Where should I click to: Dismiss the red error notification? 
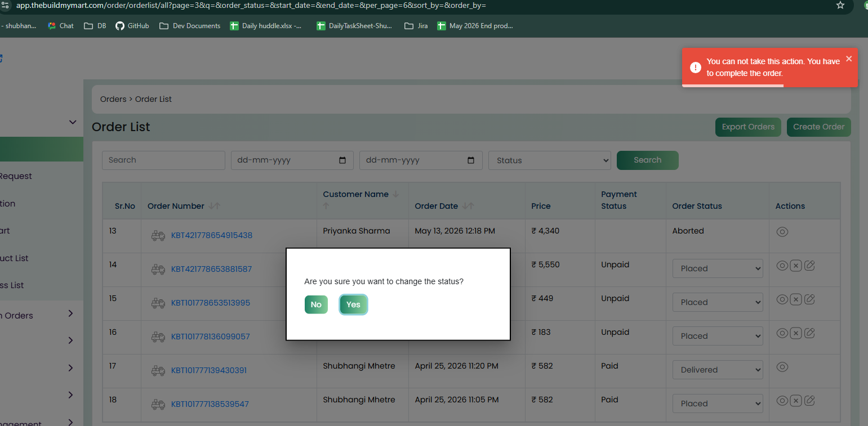pyautogui.click(x=849, y=59)
